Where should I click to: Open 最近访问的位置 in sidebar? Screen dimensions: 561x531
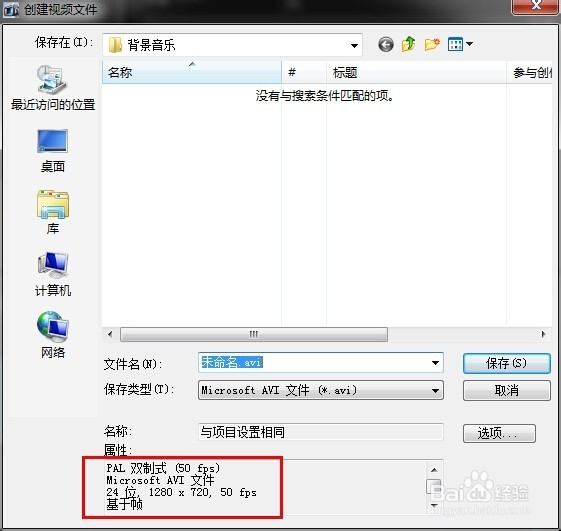(x=53, y=88)
